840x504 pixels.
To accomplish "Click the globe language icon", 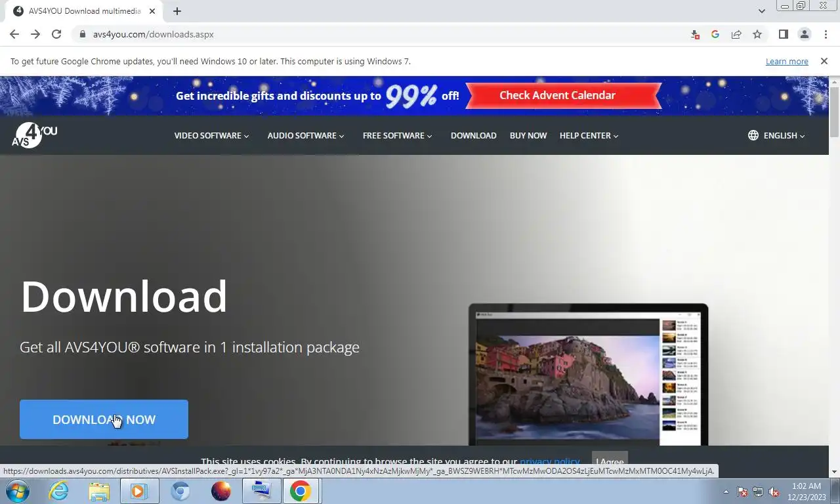I will click(x=753, y=135).
